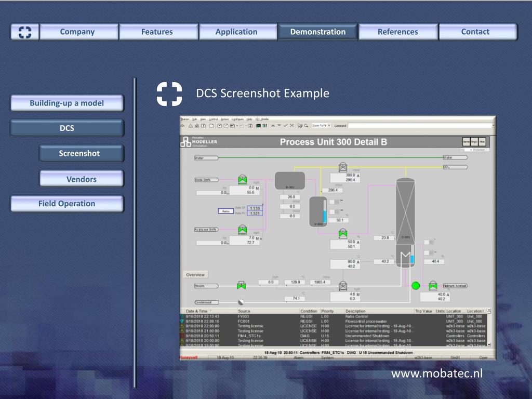Click the reactor R-301 vessel
This screenshot has width=532, height=399.
pos(290,180)
